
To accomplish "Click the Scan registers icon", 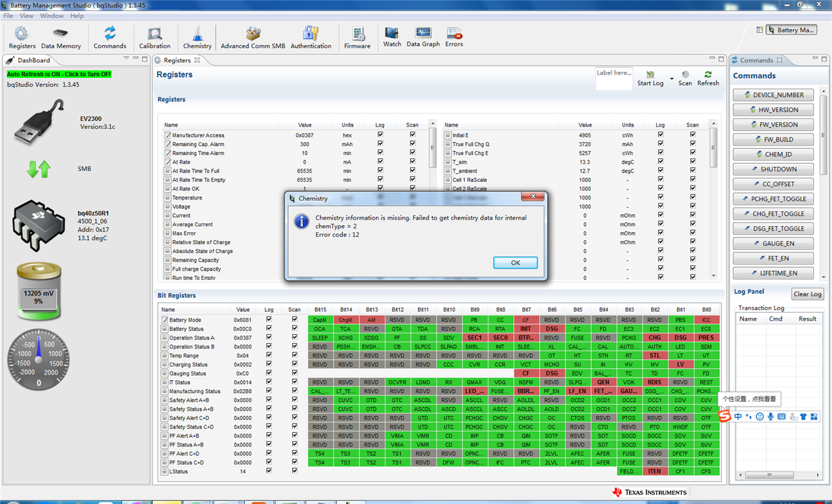I will [685, 74].
